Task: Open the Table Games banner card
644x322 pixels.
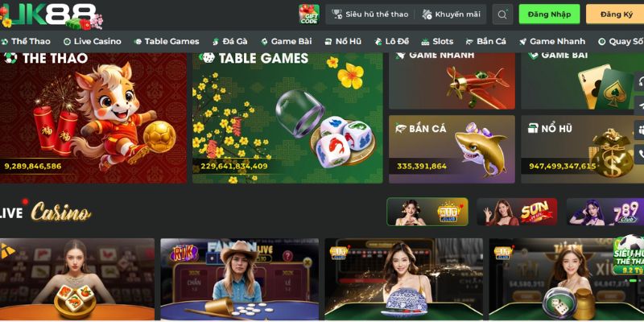Action: 287,118
